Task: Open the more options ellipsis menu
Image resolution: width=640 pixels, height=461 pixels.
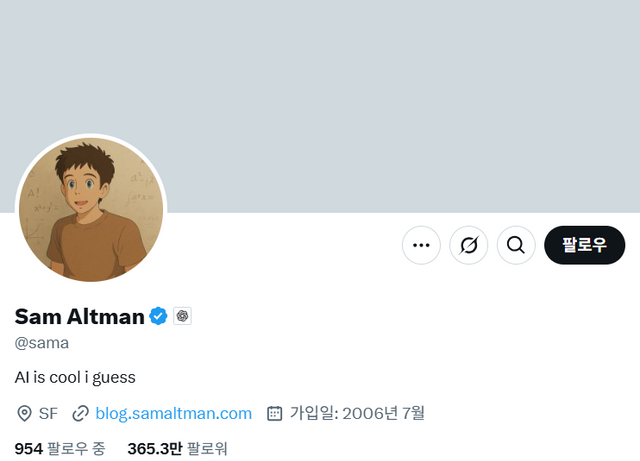Action: coord(421,245)
